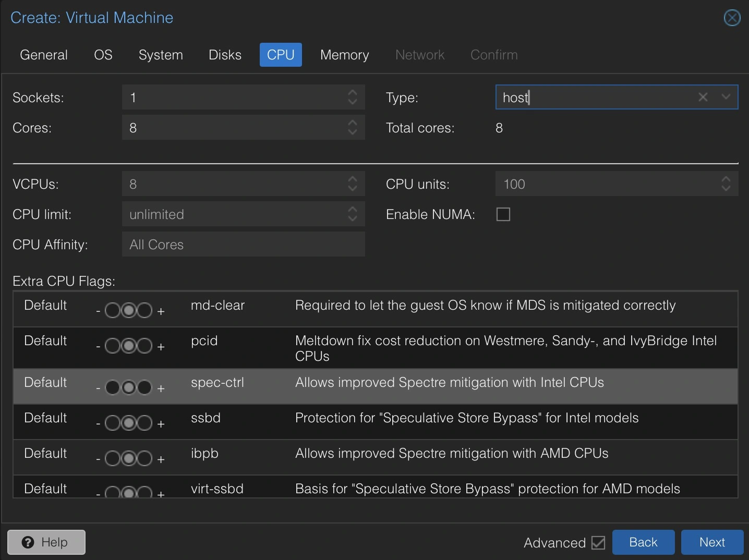Decrease the Cores spinner value
Screen dimensions: 749x560
click(x=353, y=132)
